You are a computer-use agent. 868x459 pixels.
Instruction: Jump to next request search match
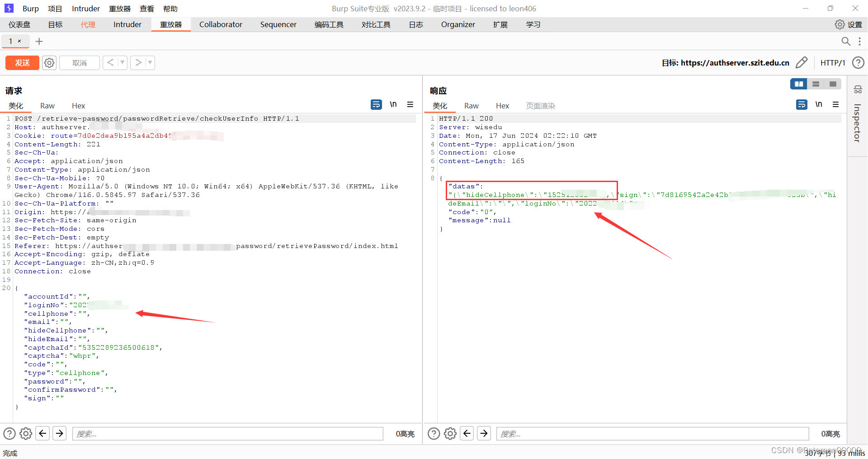pos(59,434)
